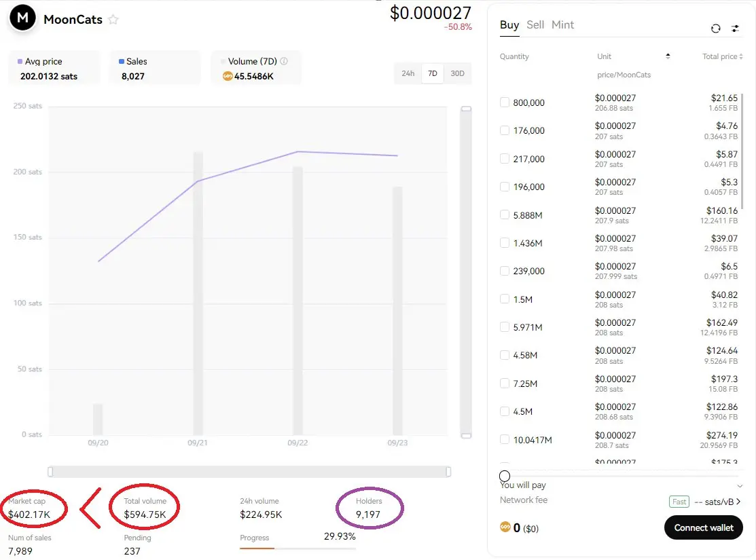Click the vertical chart zoom top handle
Screen dimensions: 756x560
[466, 109]
